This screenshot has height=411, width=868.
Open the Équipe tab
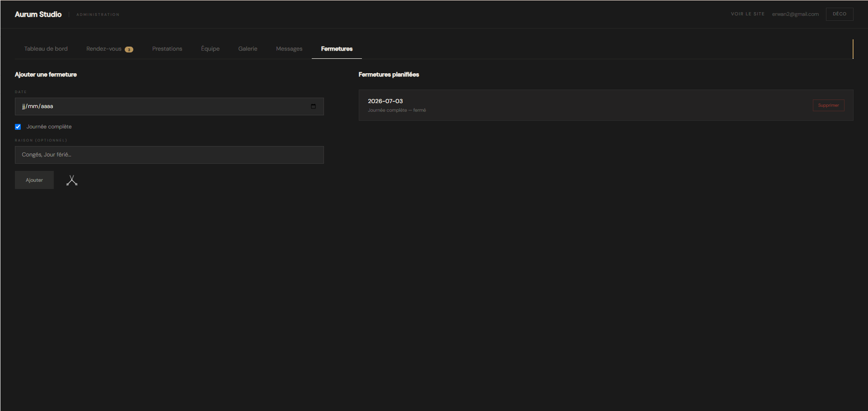tap(210, 49)
